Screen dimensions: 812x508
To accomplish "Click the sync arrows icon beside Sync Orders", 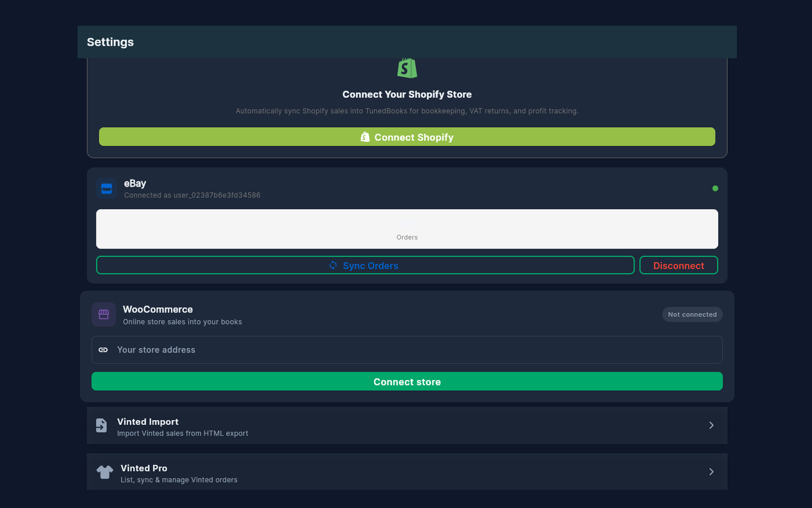I will tap(333, 265).
